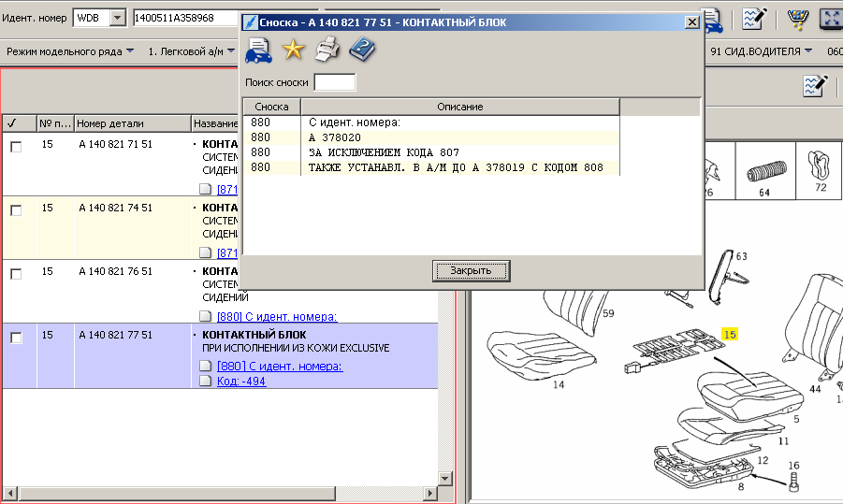Open the shopping cart icon in top toolbar
Screen dimensions: 843x504
(798, 18)
